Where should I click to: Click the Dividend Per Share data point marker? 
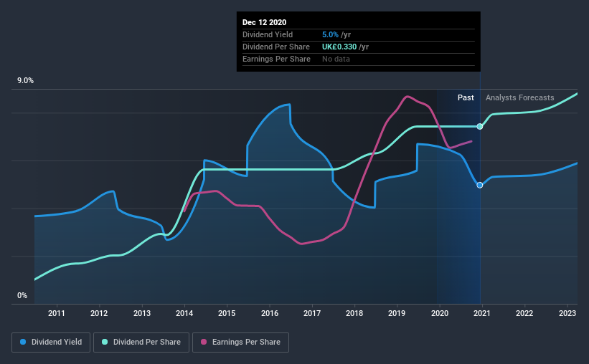tap(480, 126)
